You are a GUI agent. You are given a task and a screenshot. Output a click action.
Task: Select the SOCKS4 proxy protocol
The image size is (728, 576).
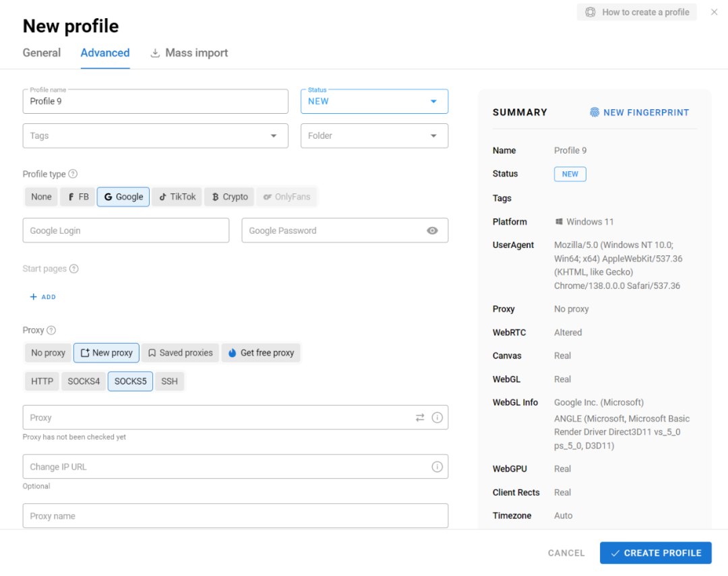[84, 381]
